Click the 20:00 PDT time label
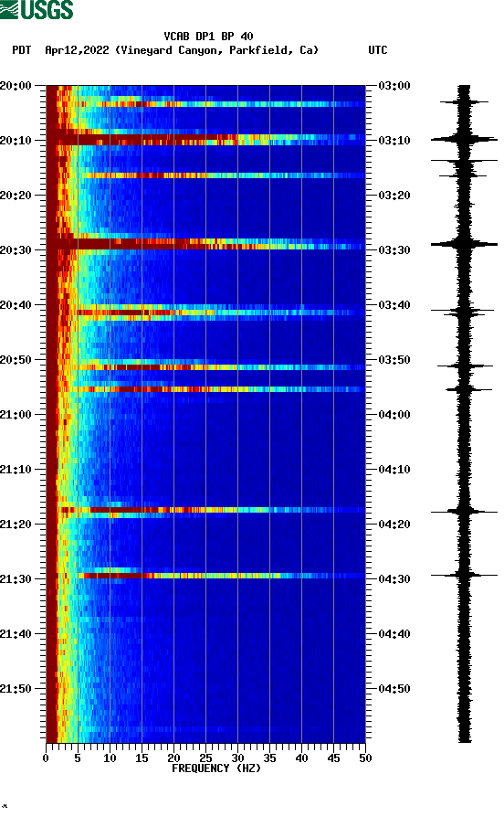This screenshot has width=504, height=816. [16, 86]
